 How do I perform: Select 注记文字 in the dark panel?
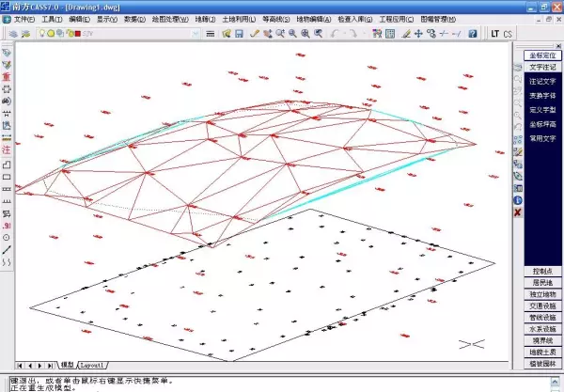[x=542, y=82]
